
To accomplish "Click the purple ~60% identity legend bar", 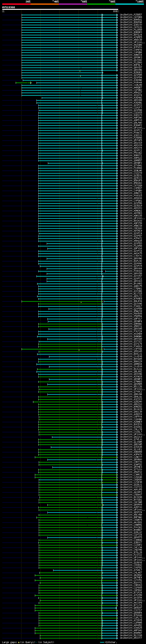I will [x=73, y=4].
